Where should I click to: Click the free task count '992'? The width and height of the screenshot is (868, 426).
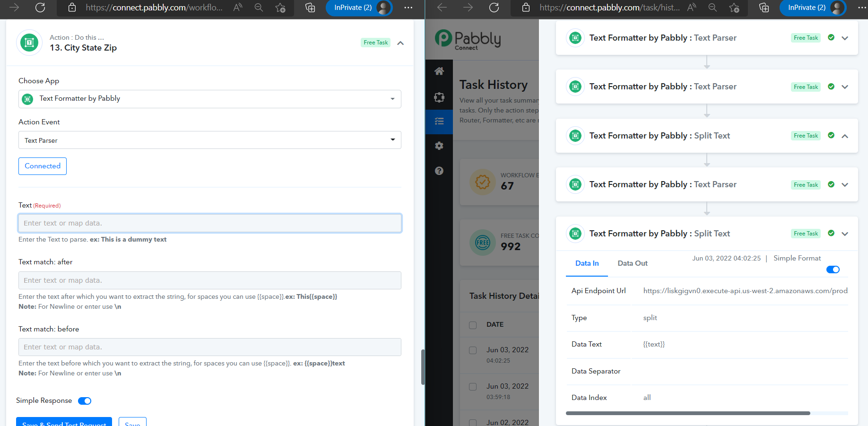tap(511, 246)
